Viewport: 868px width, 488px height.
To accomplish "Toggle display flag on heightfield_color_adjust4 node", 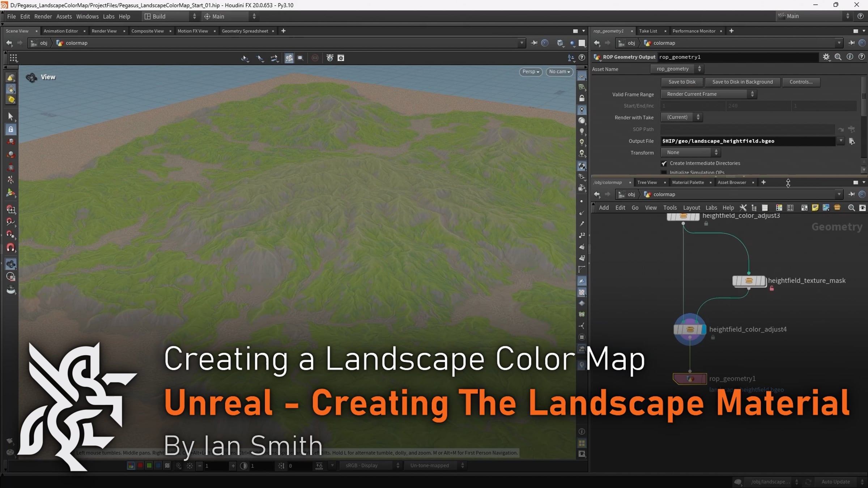I will [x=703, y=329].
